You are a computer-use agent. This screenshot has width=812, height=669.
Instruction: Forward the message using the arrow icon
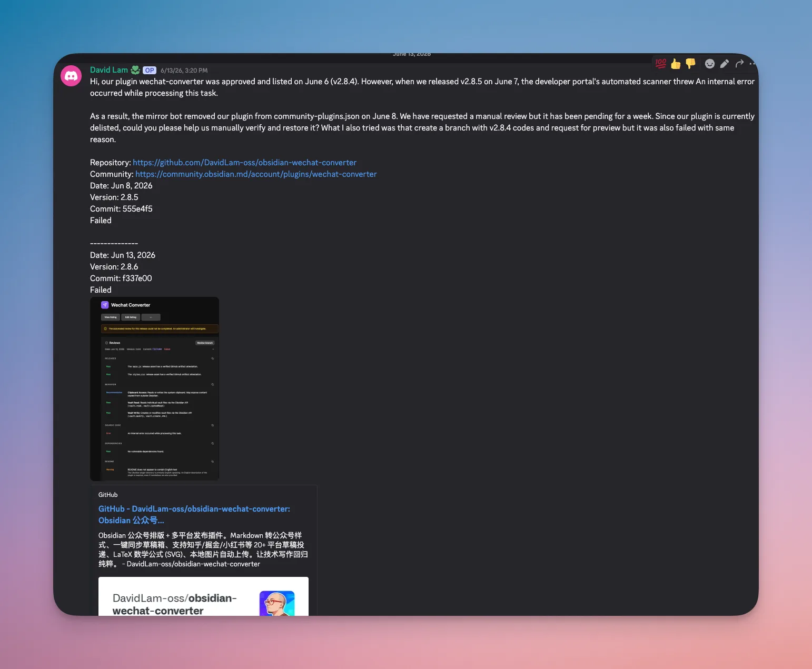[x=739, y=64]
